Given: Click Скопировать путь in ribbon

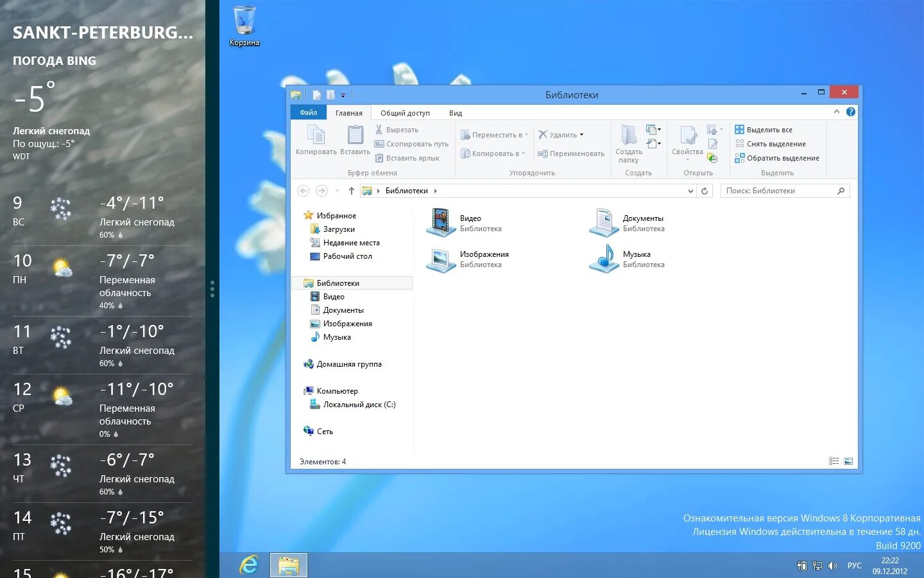Looking at the screenshot, I should pos(411,144).
